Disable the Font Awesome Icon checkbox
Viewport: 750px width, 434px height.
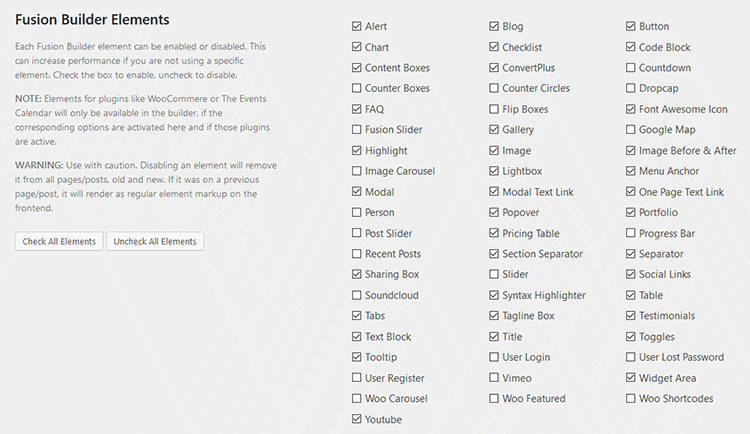click(630, 109)
